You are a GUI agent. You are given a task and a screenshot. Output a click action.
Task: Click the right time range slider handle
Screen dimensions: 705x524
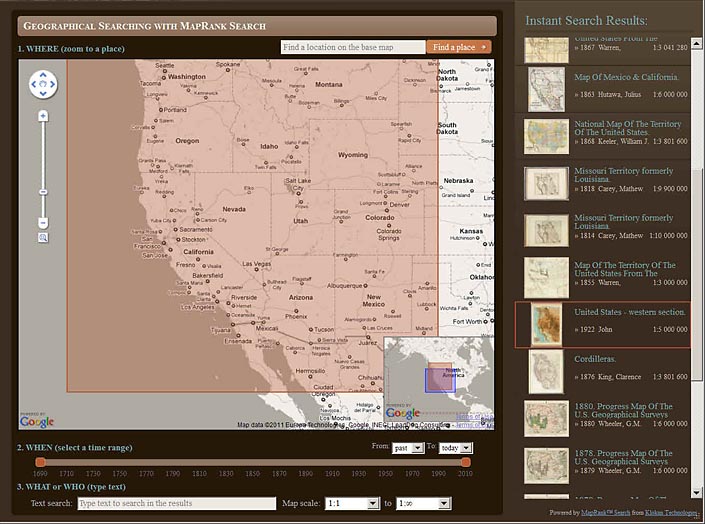465,462
